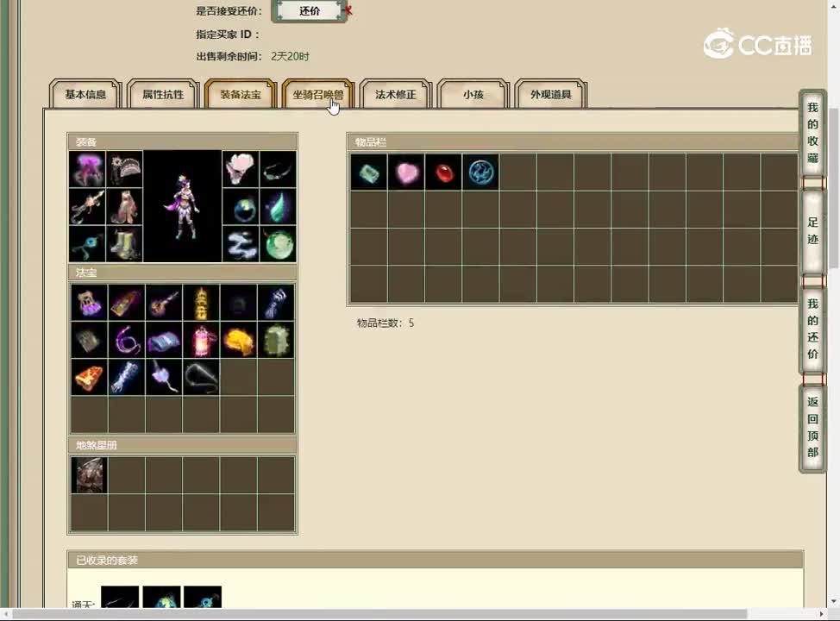Click the vertical scrollbar down arrow
This screenshot has height=621, width=840.
click(x=834, y=602)
